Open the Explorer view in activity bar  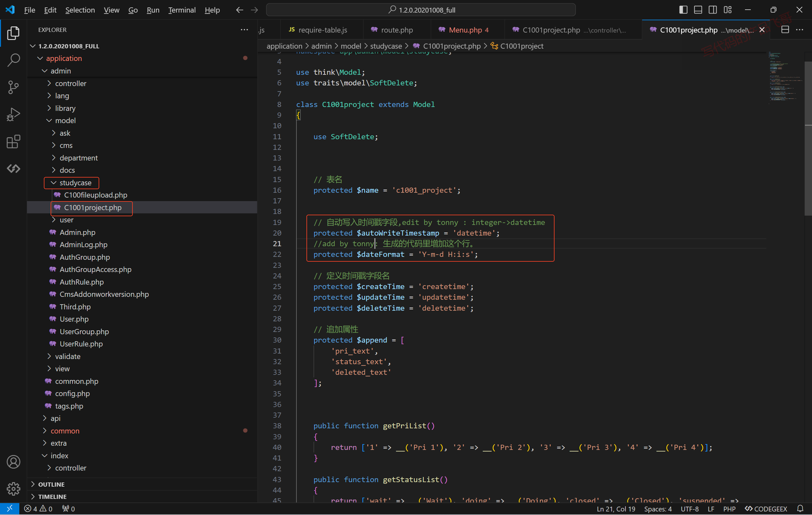point(13,33)
